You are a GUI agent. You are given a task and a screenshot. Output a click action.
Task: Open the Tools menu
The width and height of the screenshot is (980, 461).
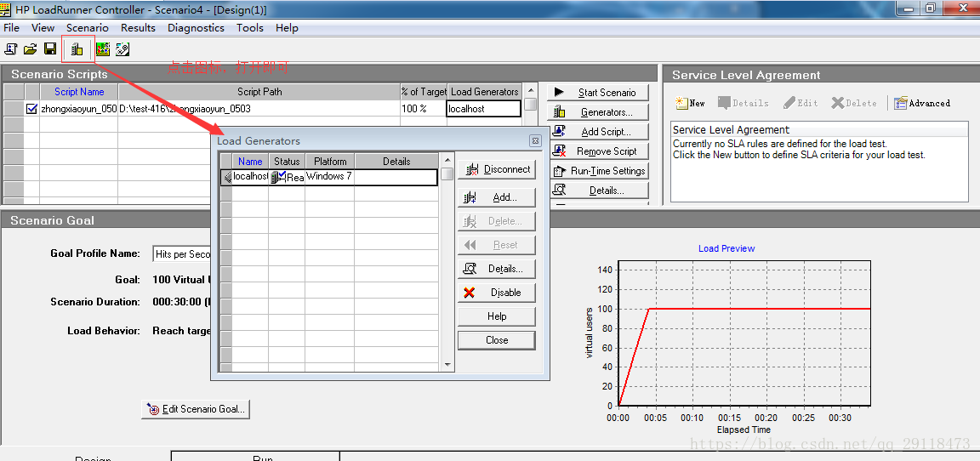[250, 27]
